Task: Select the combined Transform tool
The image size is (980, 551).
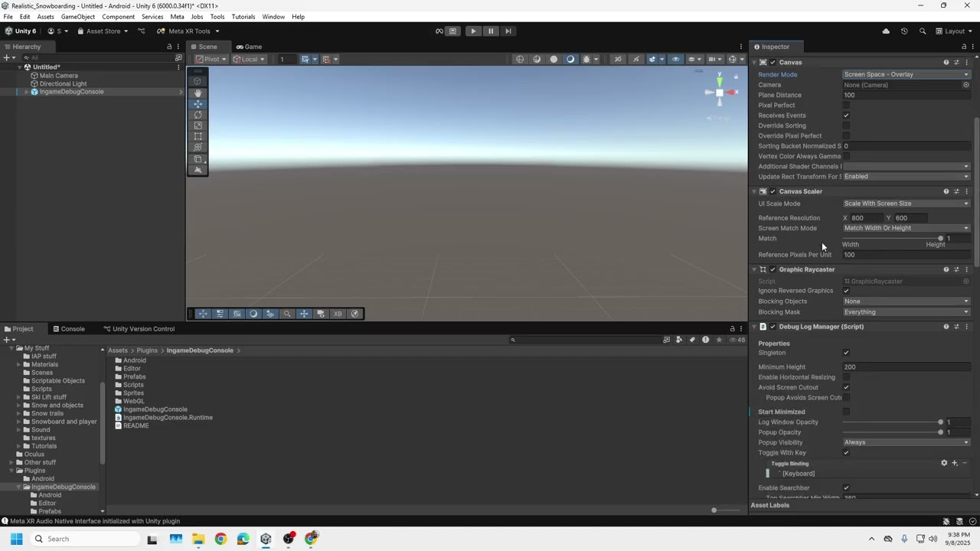Action: click(198, 147)
